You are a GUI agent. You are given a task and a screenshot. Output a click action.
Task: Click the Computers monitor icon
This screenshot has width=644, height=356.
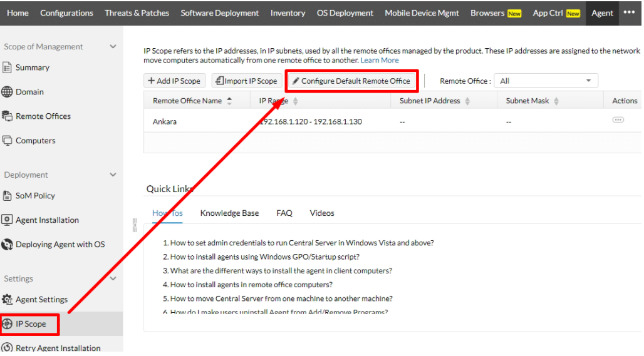[7, 141]
